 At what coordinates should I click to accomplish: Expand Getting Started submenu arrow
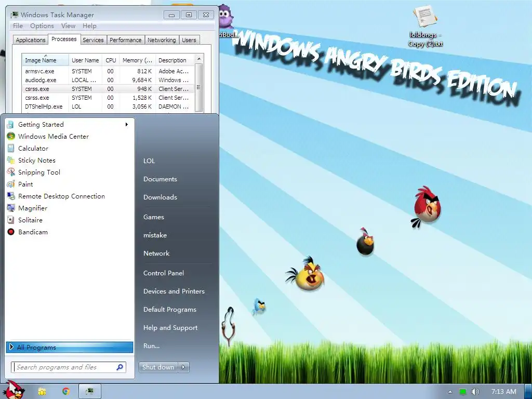(127, 125)
